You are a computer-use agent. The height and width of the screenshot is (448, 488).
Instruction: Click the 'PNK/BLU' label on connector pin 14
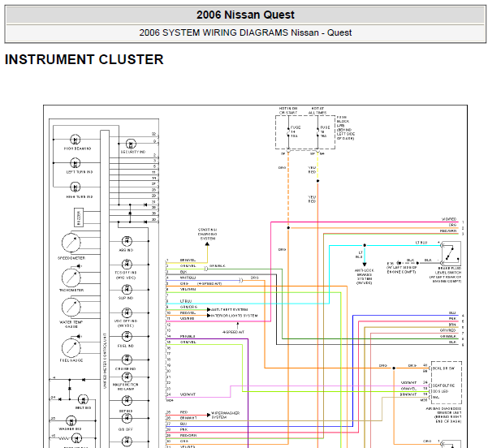tap(188, 336)
